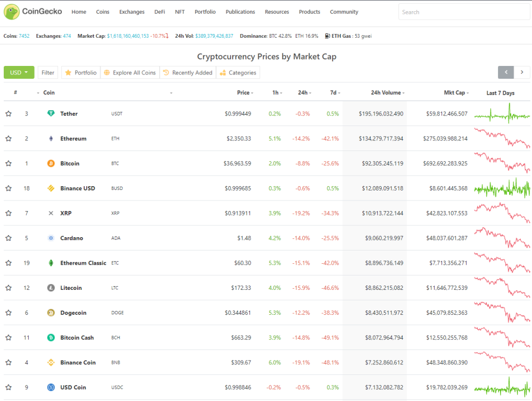Viewport: 532px width, 401px height.
Task: Sort by the Mkt Cap column header
Action: coord(455,93)
